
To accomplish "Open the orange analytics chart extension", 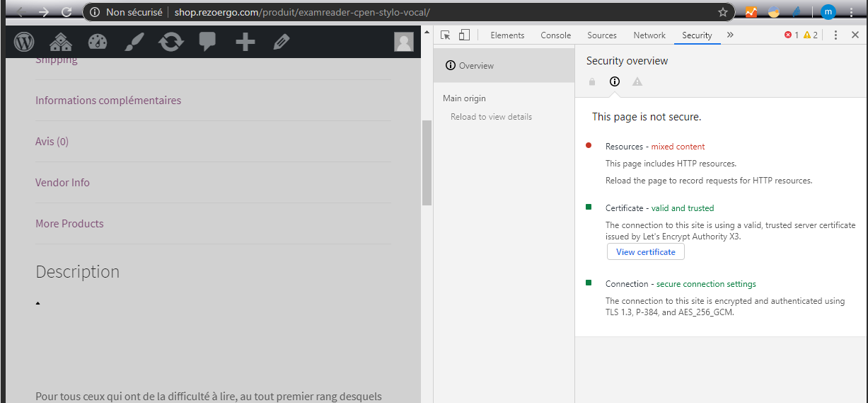I will click(751, 12).
